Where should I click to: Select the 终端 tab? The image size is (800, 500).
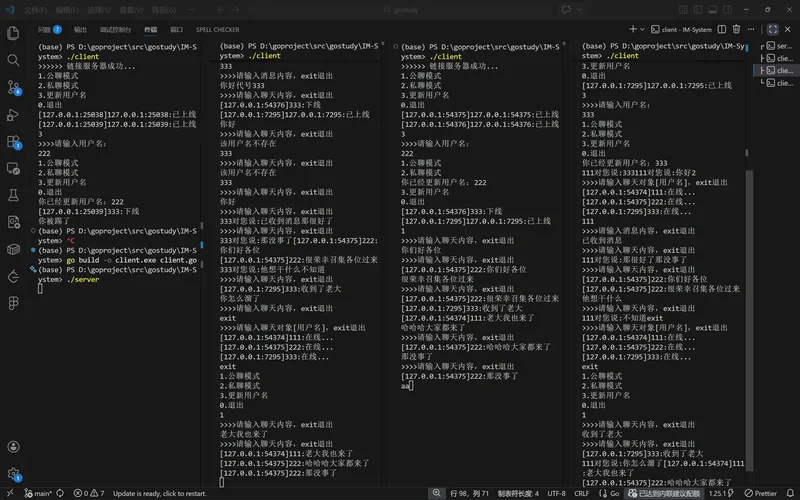(151, 30)
